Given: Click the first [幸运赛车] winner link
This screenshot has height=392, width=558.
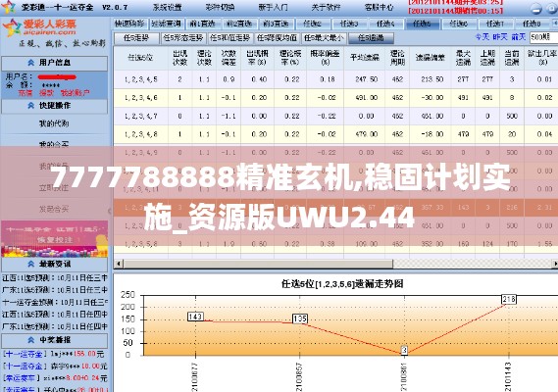Looking at the screenshot, I should (22, 377).
